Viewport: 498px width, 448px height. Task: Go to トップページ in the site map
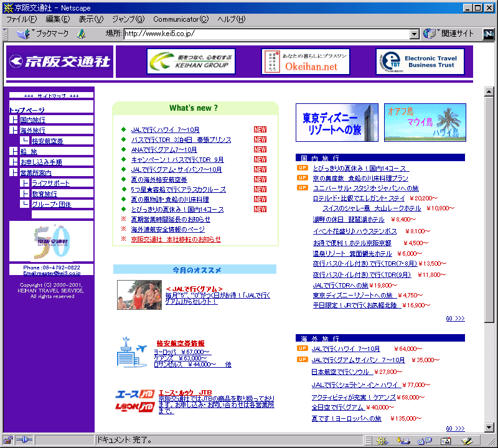coord(27,110)
